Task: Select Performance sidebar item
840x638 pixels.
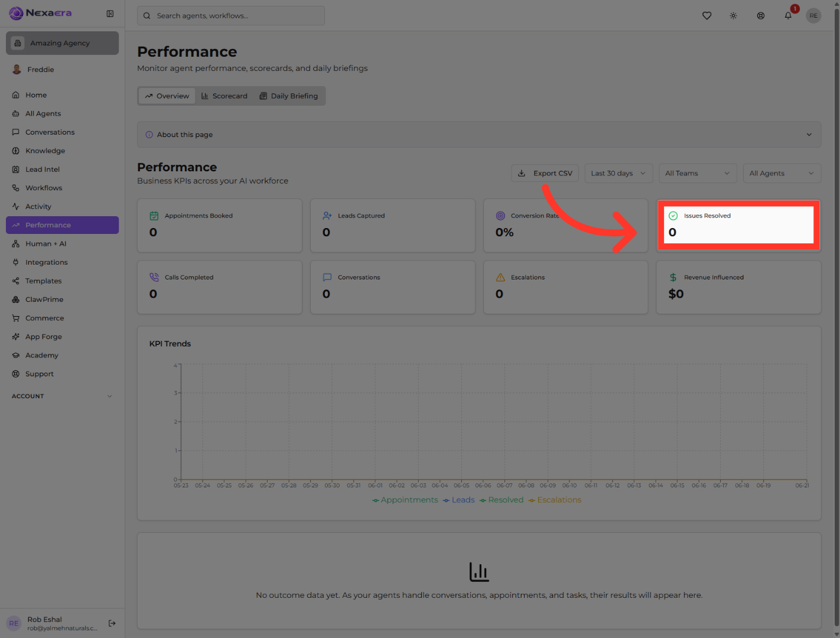Action: click(62, 225)
